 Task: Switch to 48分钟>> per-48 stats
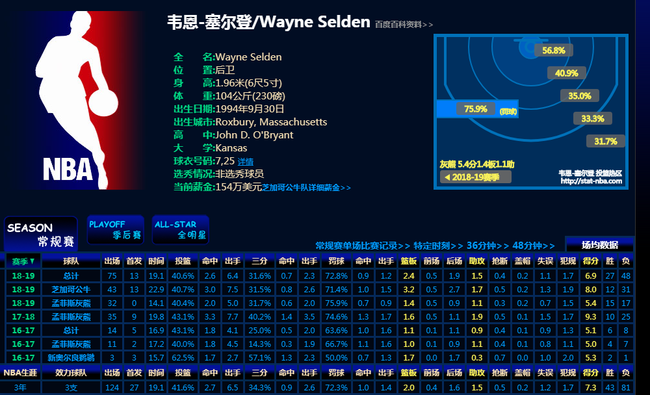[x=533, y=245]
